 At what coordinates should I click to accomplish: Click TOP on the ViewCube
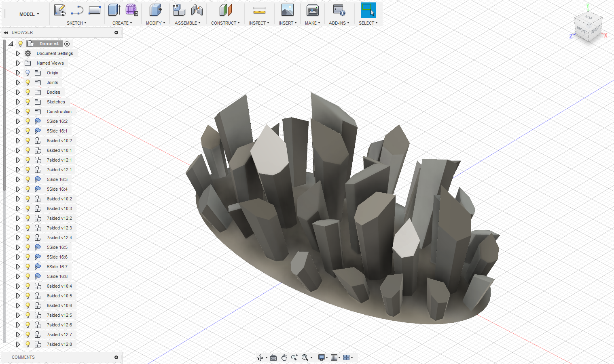tap(589, 18)
